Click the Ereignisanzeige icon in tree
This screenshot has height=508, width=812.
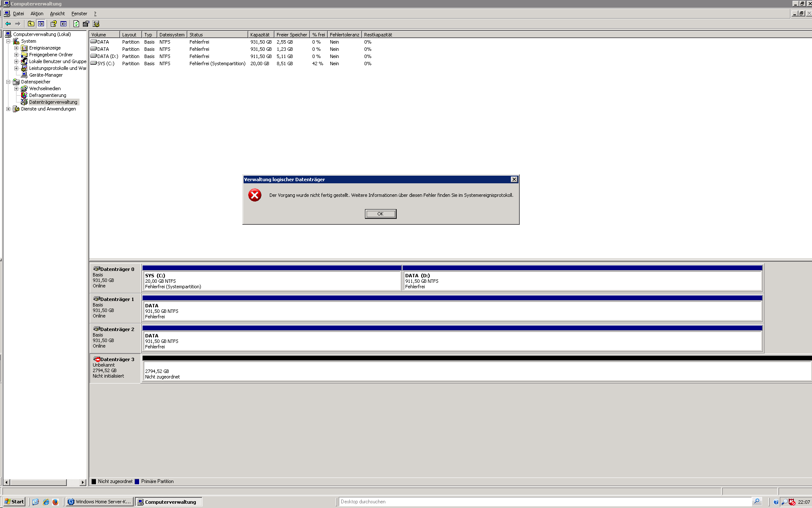point(24,48)
